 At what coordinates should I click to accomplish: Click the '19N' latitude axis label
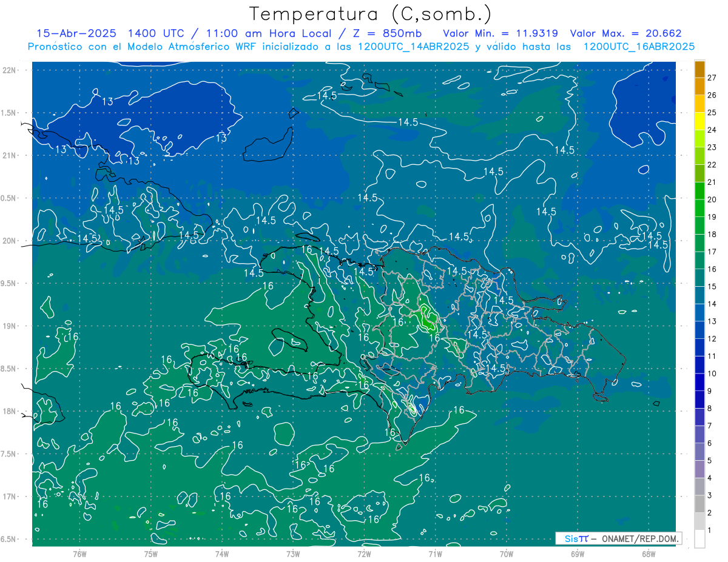[x=10, y=326]
